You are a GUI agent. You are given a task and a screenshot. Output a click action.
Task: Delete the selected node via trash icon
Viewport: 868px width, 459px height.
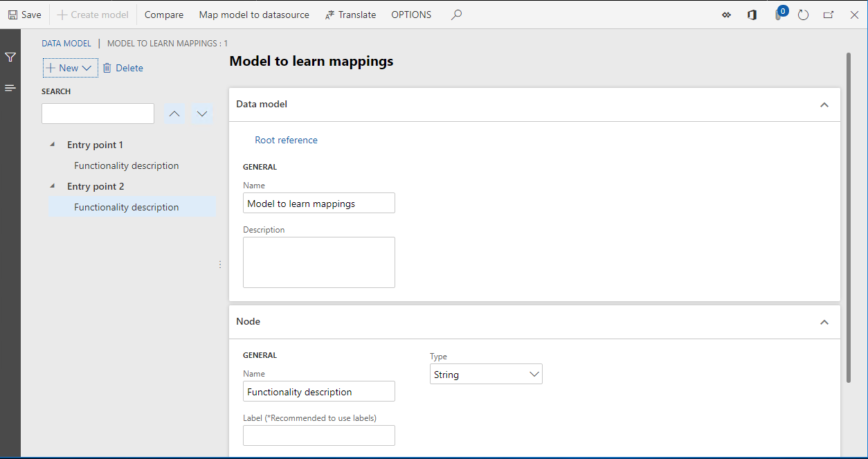pyautogui.click(x=123, y=67)
